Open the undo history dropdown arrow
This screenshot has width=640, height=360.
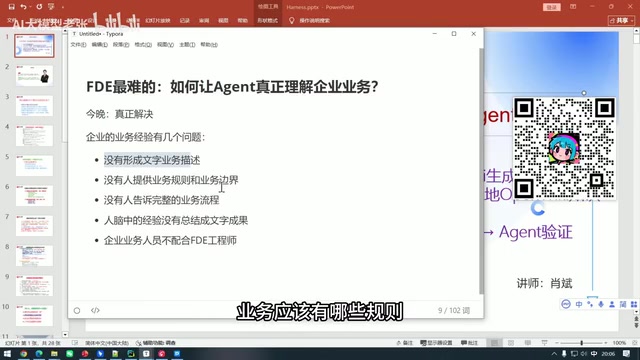(x=30, y=7)
